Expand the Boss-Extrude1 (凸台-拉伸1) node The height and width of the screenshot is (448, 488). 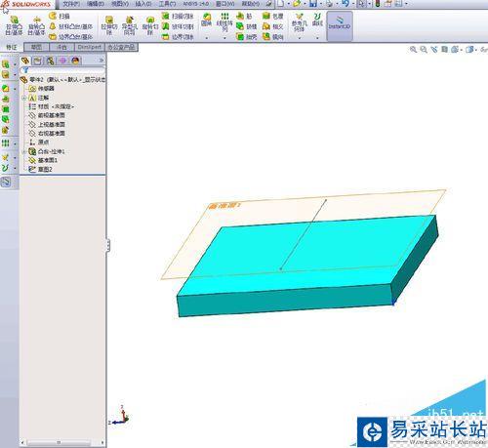pos(24,151)
